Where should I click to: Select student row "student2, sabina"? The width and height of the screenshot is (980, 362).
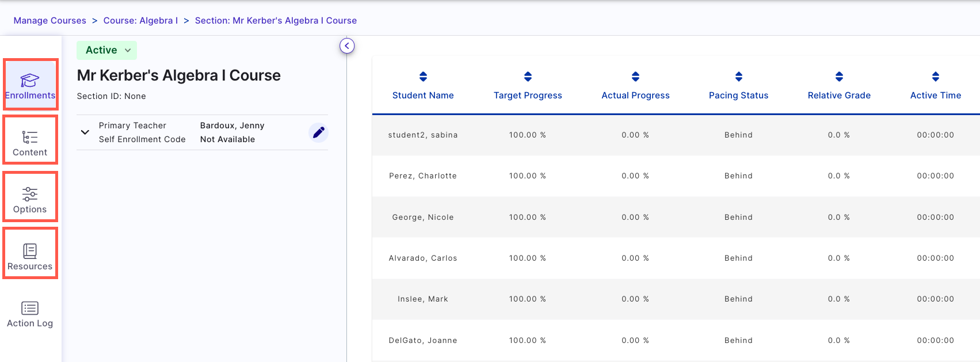click(676, 135)
